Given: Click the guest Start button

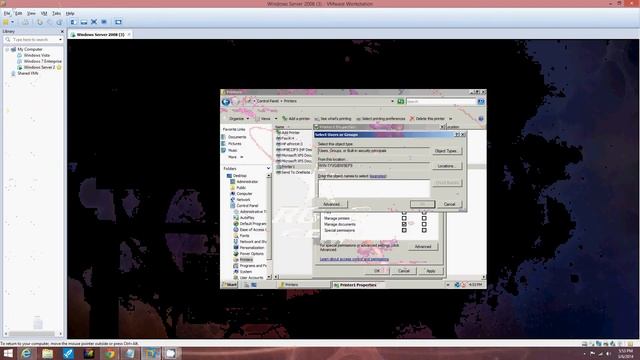Looking at the screenshot, I should (229, 285).
